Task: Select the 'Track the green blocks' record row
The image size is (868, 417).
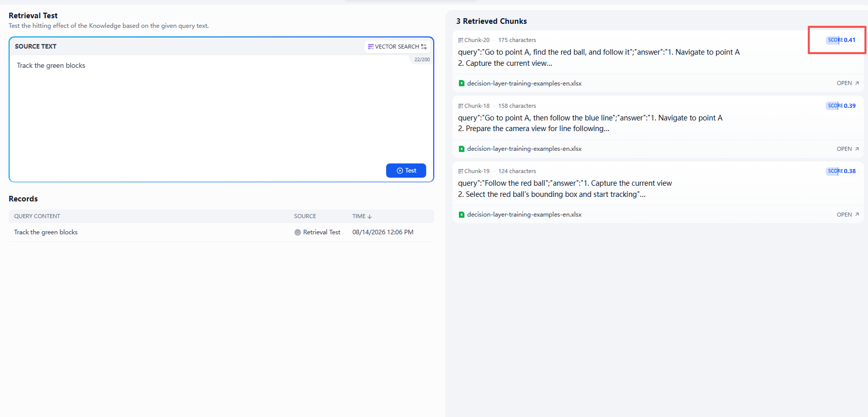Action: coord(221,232)
